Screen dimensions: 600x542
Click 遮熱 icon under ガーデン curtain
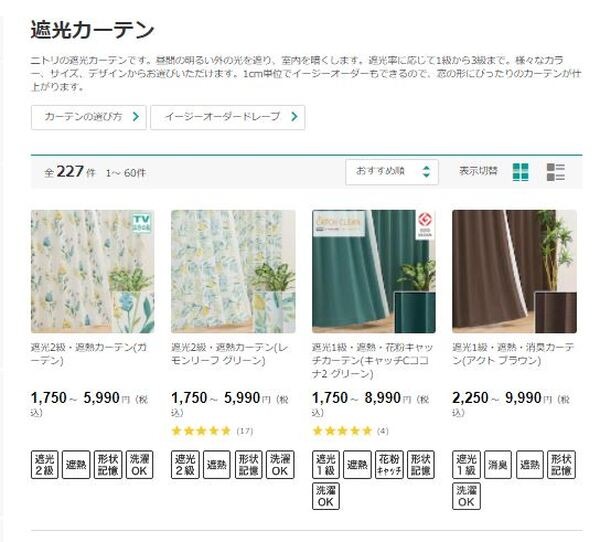click(x=76, y=465)
